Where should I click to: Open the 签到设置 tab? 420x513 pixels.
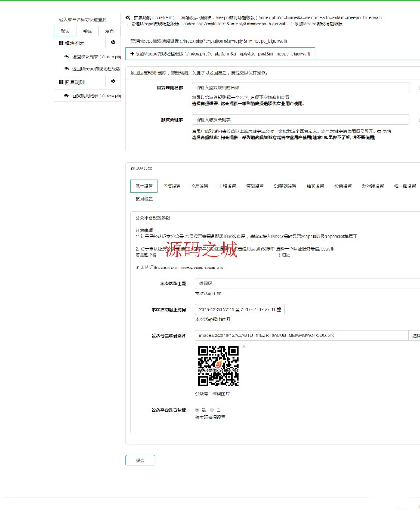pyautogui.click(x=255, y=186)
